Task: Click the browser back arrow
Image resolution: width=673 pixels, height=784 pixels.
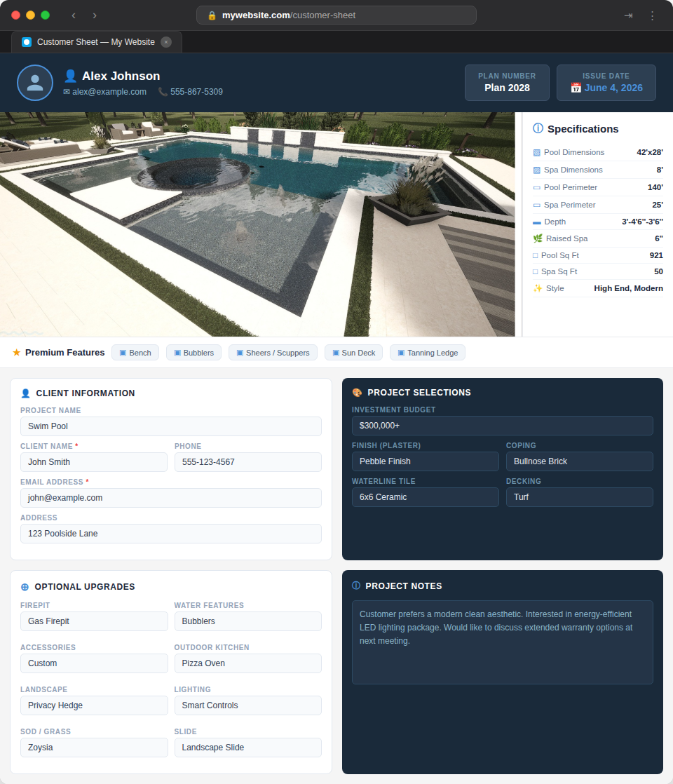Action: [x=74, y=15]
